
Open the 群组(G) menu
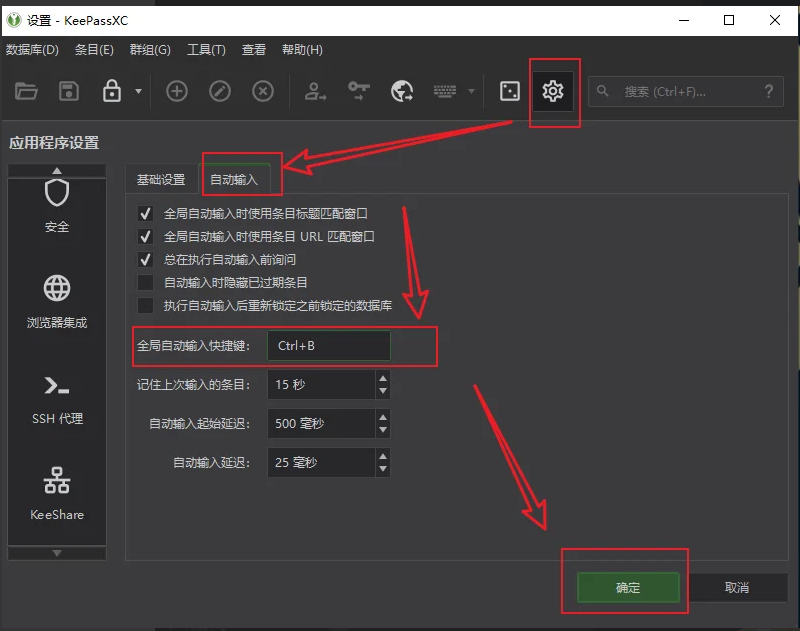pyautogui.click(x=150, y=50)
